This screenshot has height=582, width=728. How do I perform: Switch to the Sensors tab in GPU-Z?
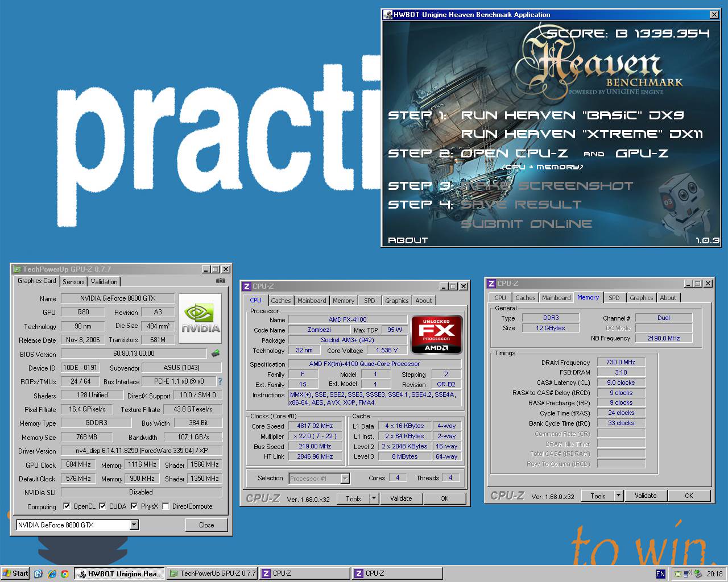tap(73, 281)
